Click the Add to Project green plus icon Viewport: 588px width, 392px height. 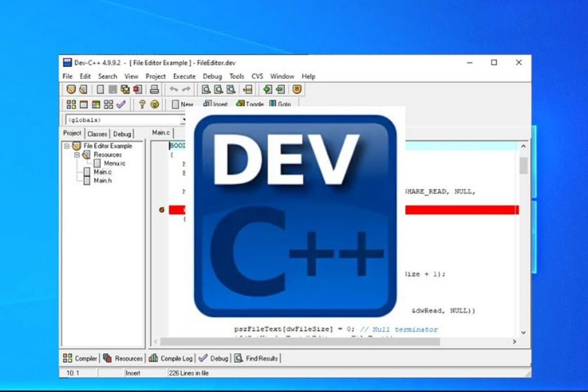click(267, 89)
